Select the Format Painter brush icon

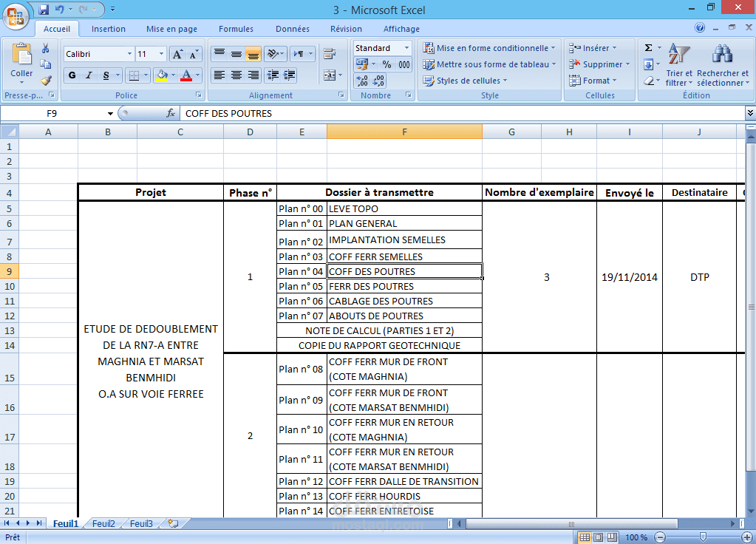46,81
